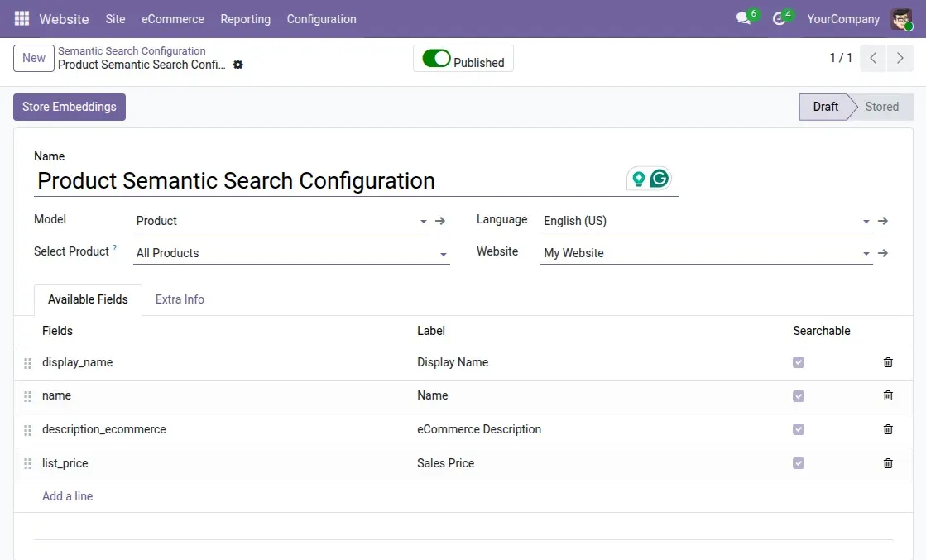
Task: Delete the list_price field row
Action: tap(888, 463)
